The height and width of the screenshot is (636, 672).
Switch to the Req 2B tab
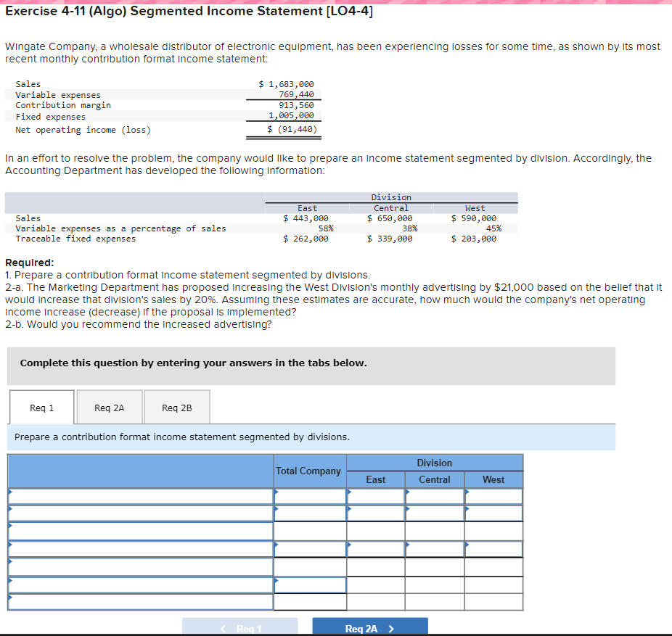coord(176,407)
